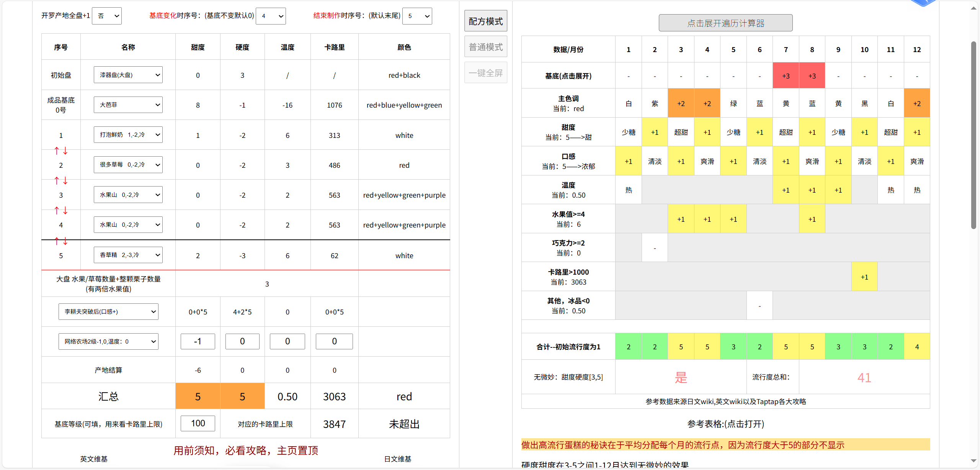Open the 开罗产地全盘+1 dropdown showing 否
980x470 pixels.
coord(107,16)
